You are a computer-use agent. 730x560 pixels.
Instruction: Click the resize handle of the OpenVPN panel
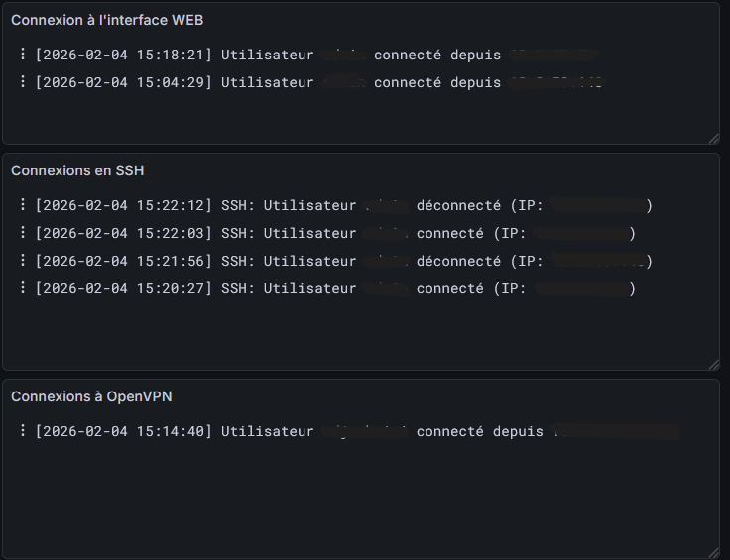tap(713, 552)
